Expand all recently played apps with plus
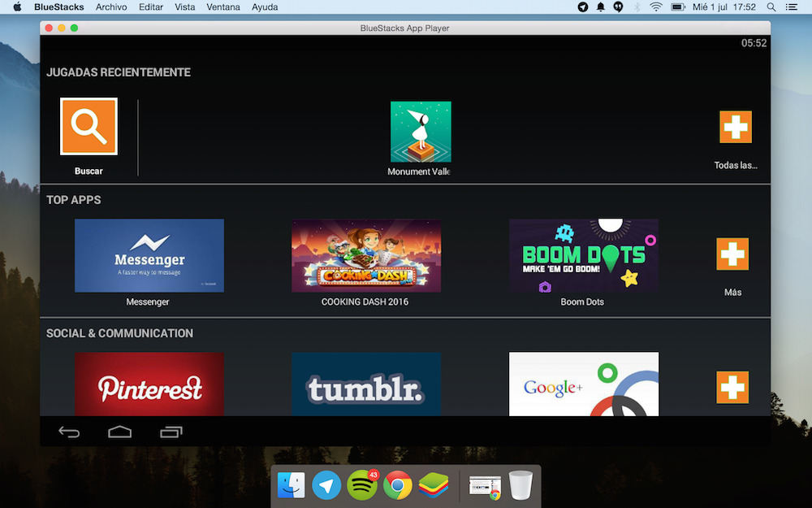The image size is (812, 508). pyautogui.click(x=735, y=127)
